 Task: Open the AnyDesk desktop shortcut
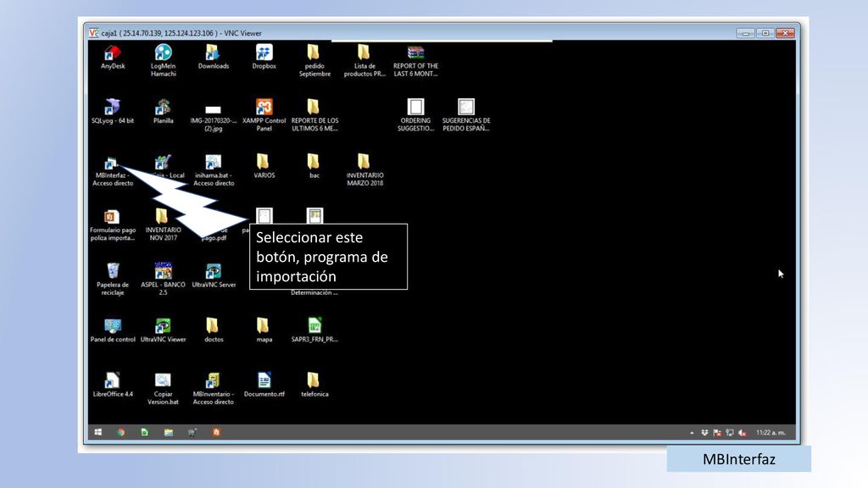(113, 58)
